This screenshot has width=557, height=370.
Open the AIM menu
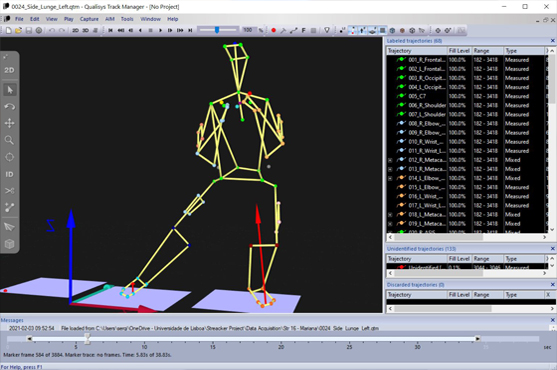point(110,19)
